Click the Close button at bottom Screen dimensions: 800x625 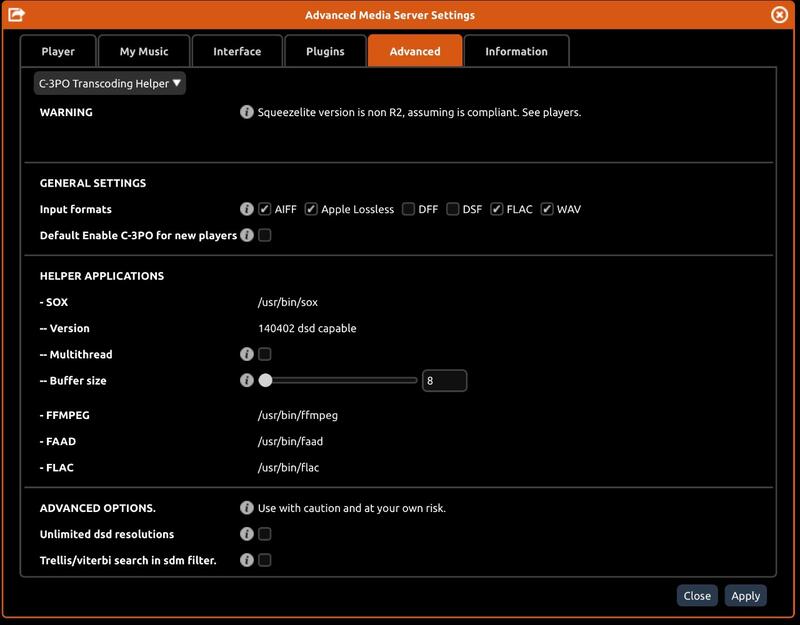697,595
